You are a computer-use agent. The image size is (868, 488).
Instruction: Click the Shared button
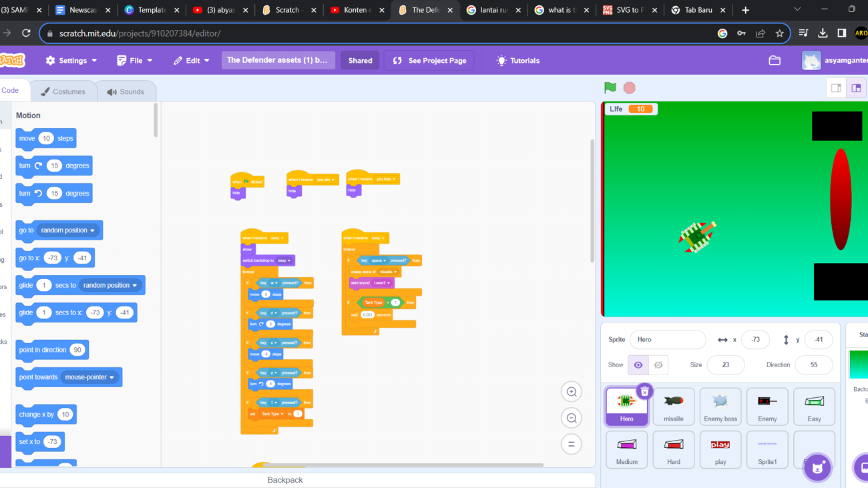360,60
